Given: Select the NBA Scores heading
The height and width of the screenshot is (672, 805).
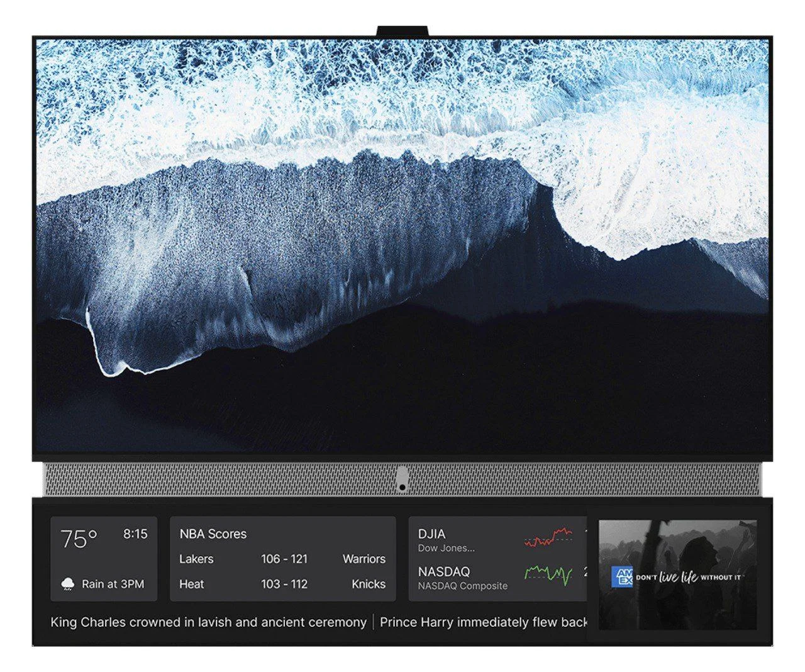Looking at the screenshot, I should coord(213,534).
